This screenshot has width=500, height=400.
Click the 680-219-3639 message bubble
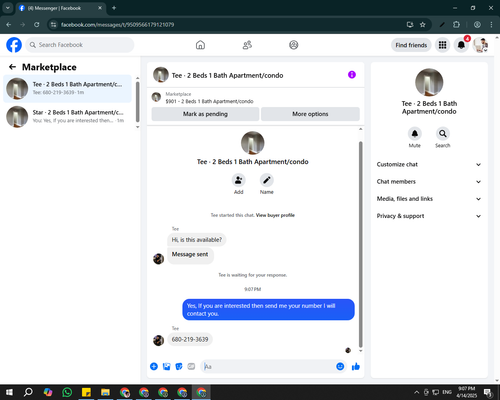coord(190,339)
